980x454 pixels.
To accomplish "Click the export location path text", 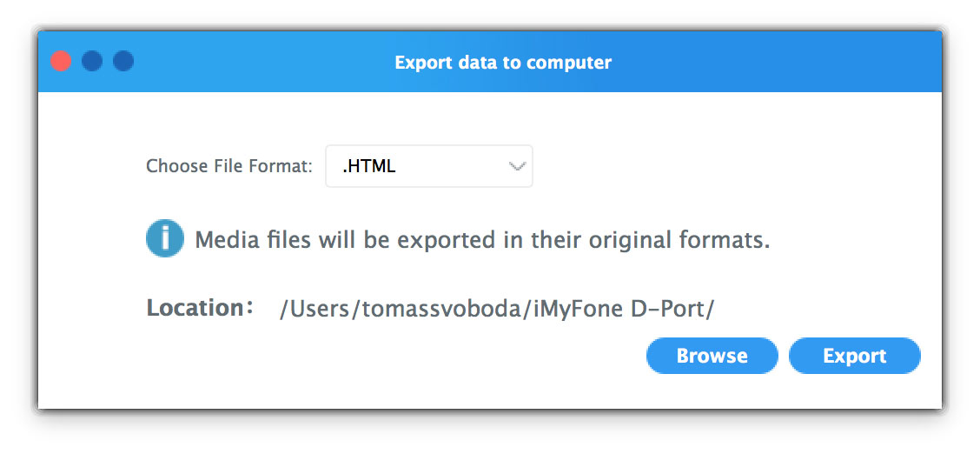I will (496, 309).
